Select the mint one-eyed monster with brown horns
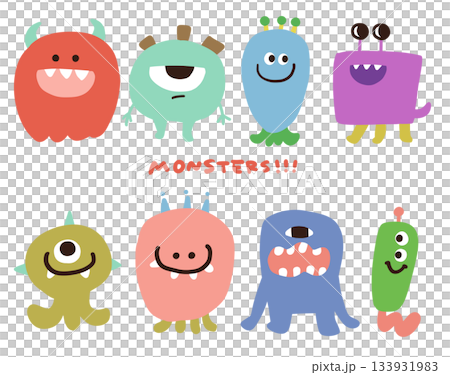Screen dimensions: 450x375 pos(177,83)
